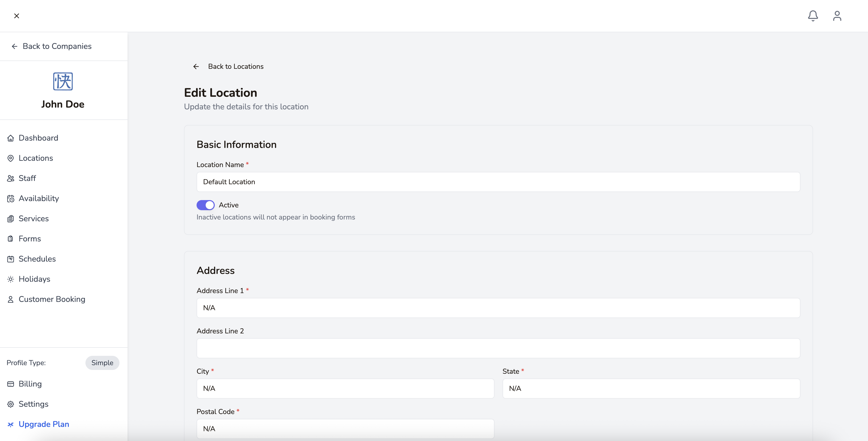Navigate to Customer Booking
The height and width of the screenshot is (441, 868).
click(52, 299)
